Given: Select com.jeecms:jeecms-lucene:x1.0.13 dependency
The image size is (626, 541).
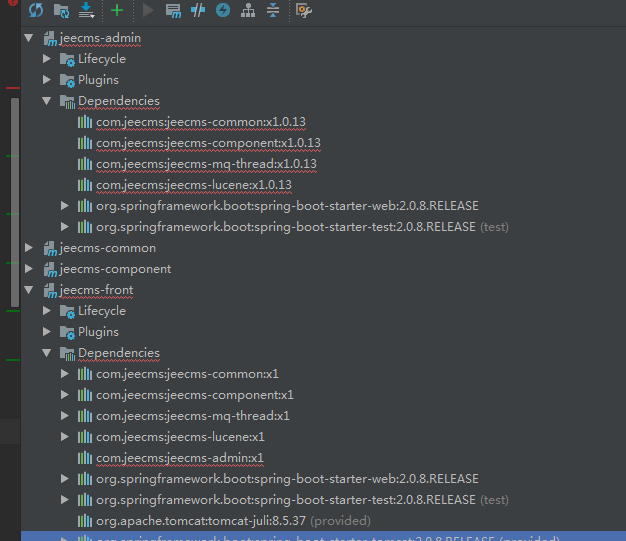Looking at the screenshot, I should pos(193,185).
